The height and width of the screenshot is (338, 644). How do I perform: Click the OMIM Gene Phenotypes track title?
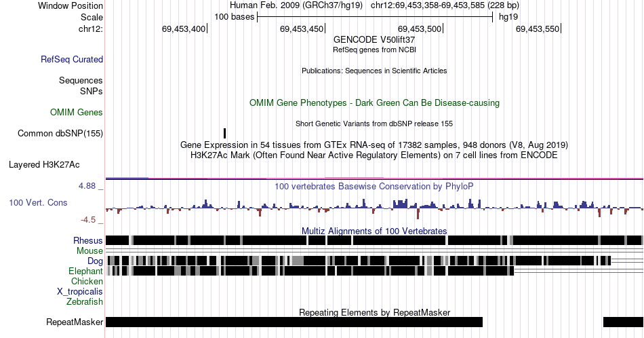(374, 102)
